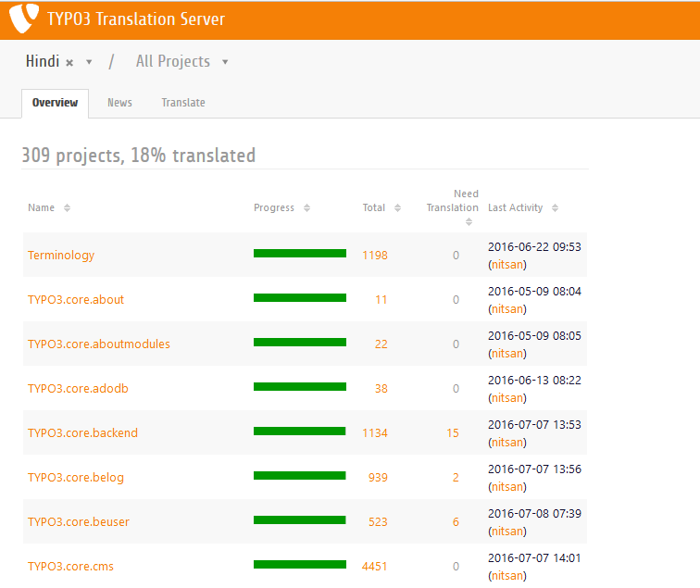Click the 2016-07-08 07:39 activity date

534,513
